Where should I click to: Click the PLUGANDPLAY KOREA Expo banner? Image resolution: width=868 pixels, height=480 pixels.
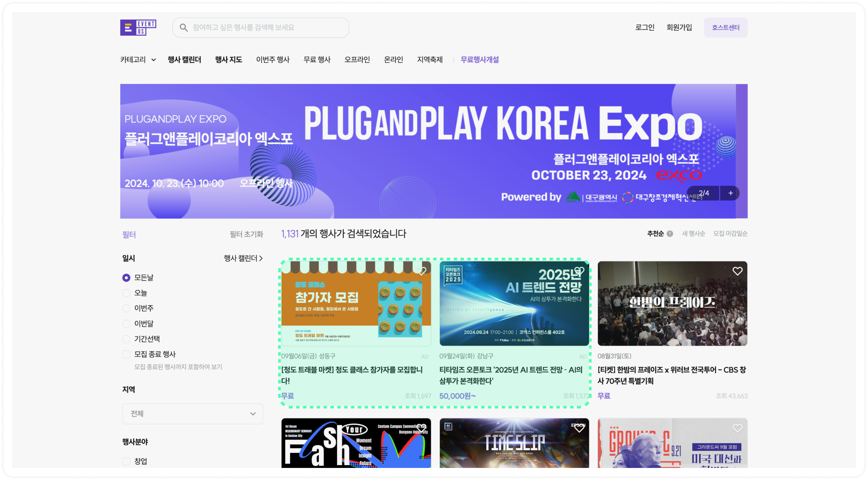[434, 151]
